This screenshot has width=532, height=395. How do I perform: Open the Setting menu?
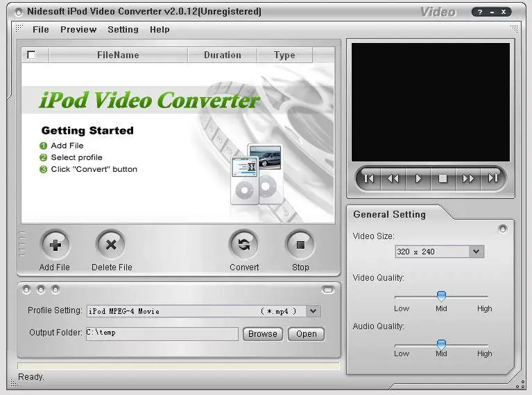(x=123, y=30)
